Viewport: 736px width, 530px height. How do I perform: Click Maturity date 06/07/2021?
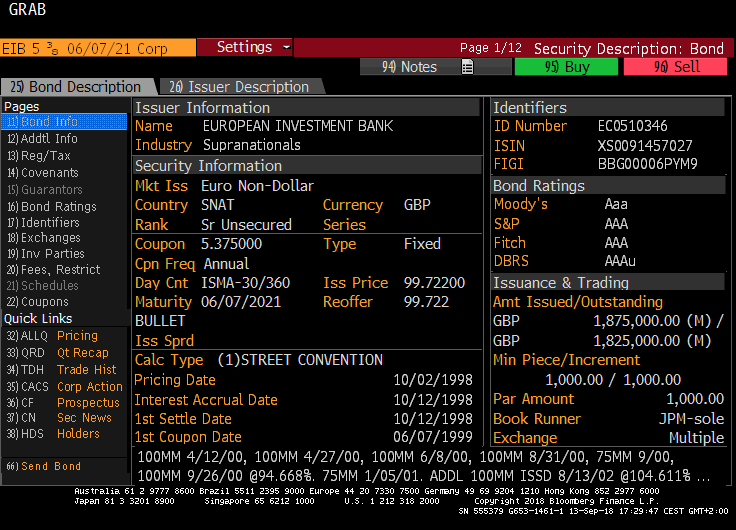[x=241, y=302]
